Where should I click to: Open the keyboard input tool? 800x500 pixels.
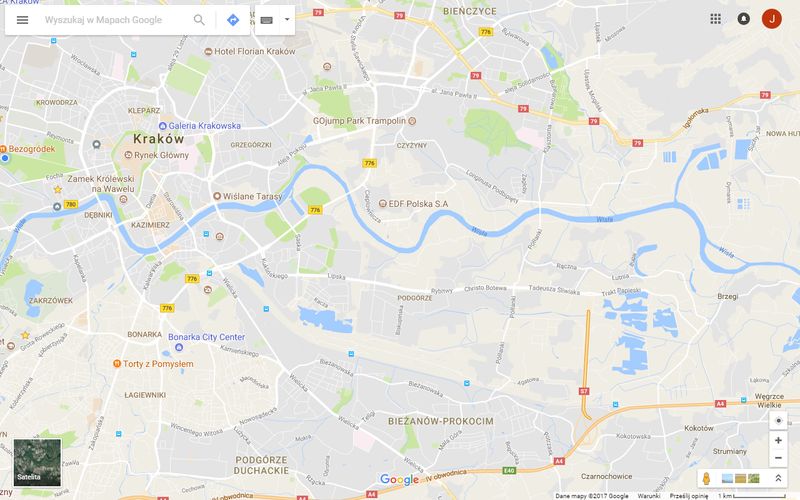pyautogui.click(x=266, y=20)
